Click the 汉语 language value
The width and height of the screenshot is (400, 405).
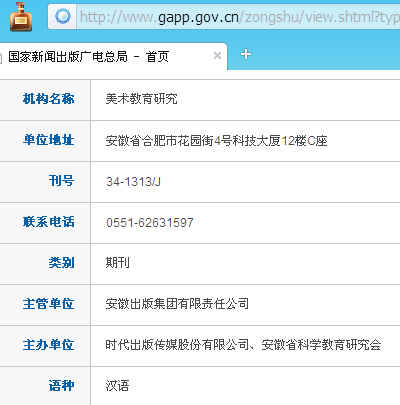coord(118,386)
